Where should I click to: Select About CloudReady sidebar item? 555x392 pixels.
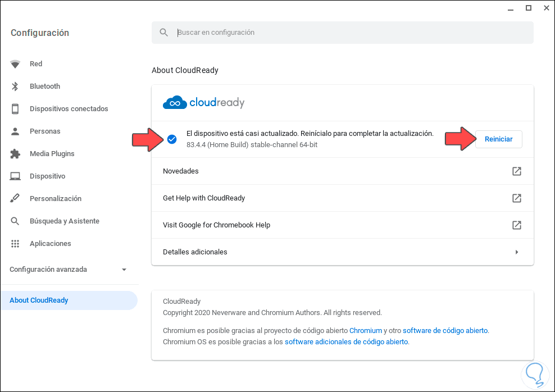pyautogui.click(x=39, y=300)
